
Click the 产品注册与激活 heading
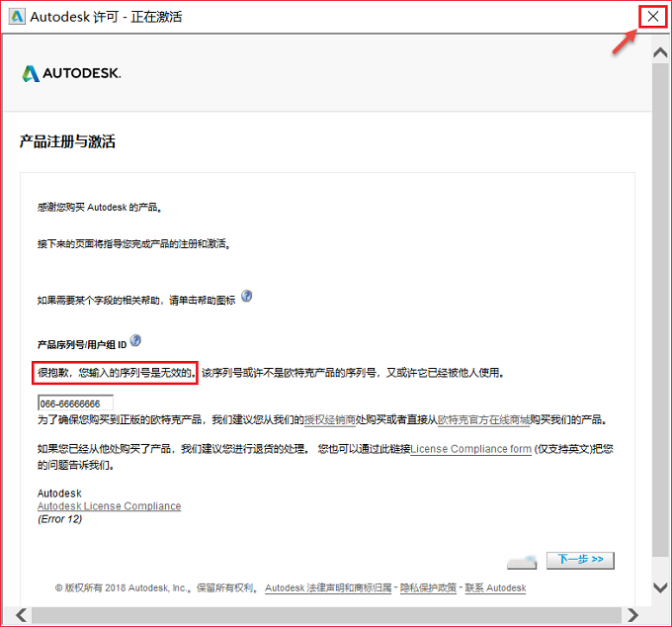click(67, 141)
